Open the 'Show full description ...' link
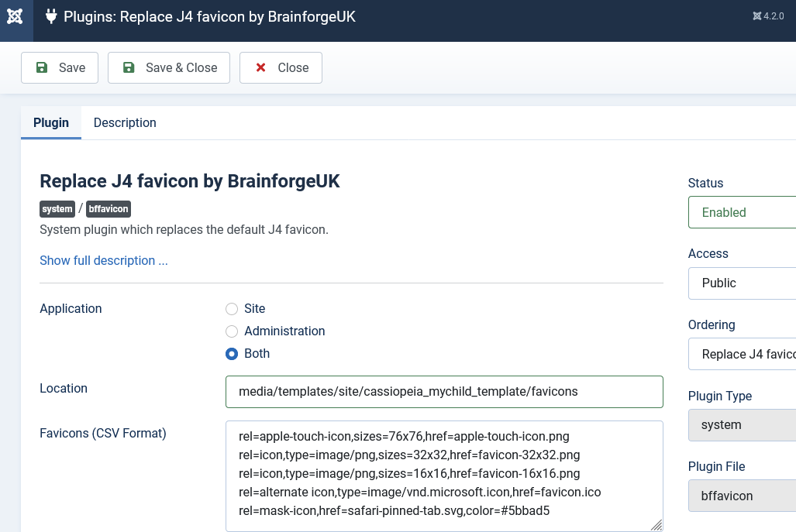Image resolution: width=796 pixels, height=532 pixels. coord(104,261)
